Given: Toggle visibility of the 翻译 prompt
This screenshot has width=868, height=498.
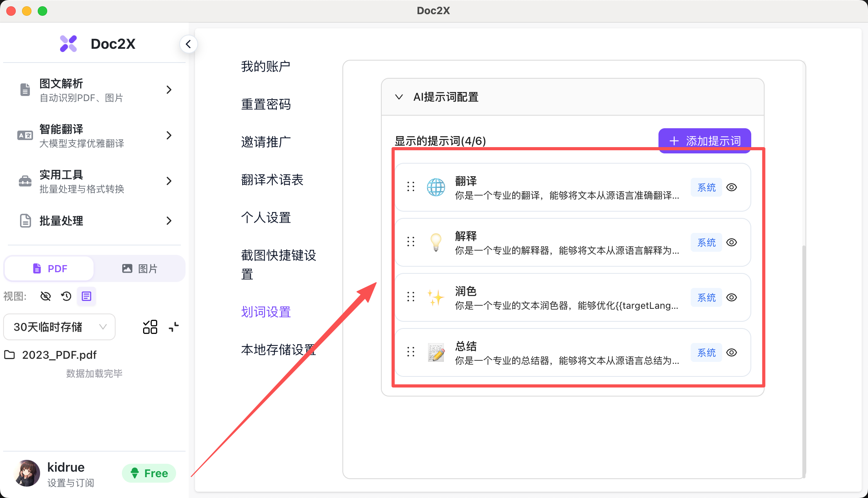Looking at the screenshot, I should [731, 187].
